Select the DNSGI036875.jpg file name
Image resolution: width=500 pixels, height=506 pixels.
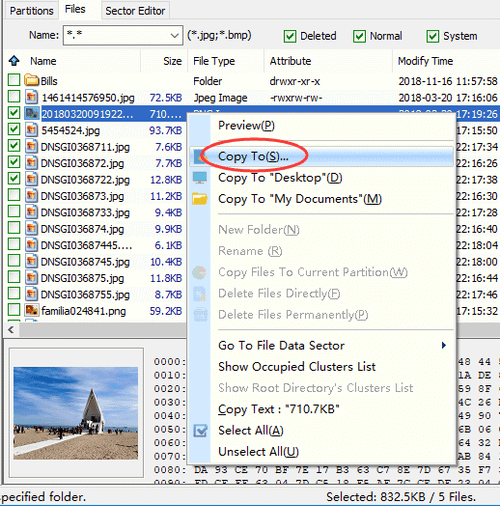(x=82, y=278)
